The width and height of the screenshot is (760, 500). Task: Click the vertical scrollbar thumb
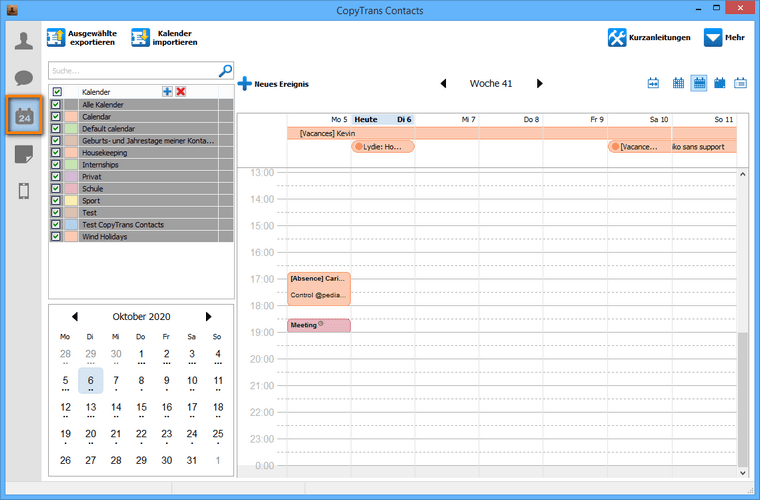click(743, 399)
